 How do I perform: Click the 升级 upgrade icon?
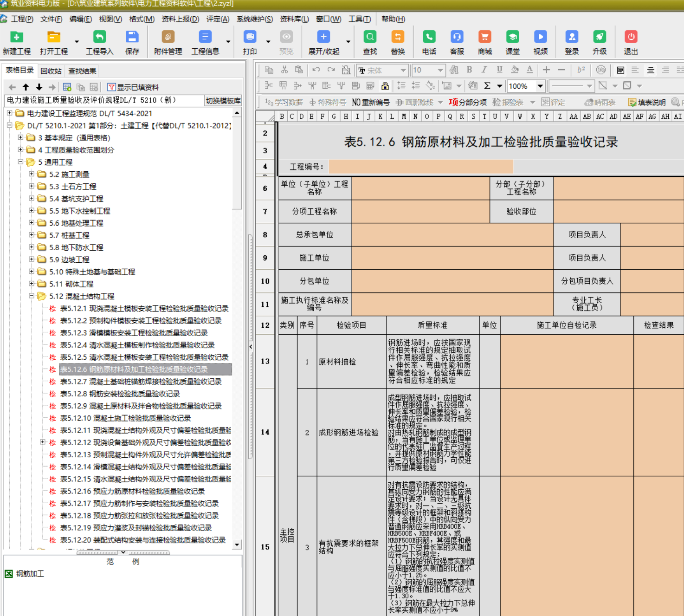click(600, 37)
